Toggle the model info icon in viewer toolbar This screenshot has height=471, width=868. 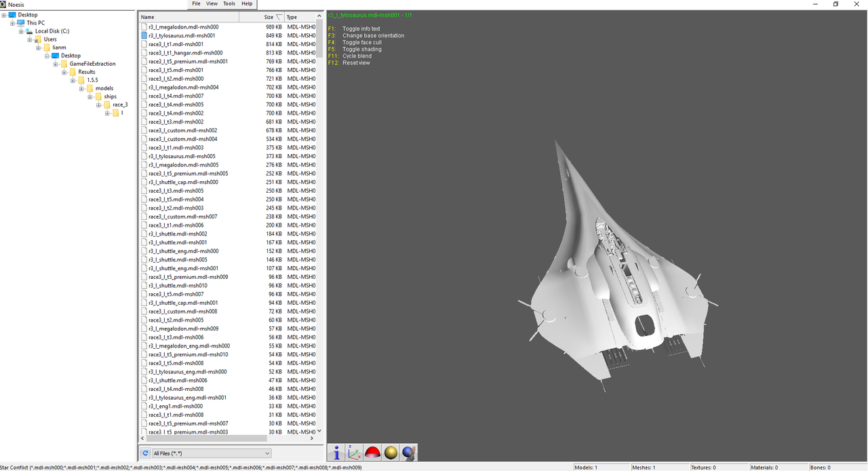[x=337, y=453]
